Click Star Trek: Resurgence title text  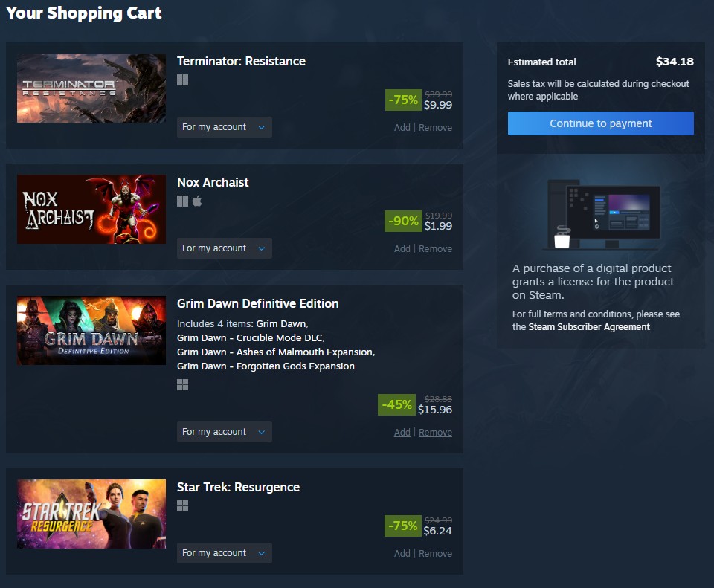pos(238,487)
